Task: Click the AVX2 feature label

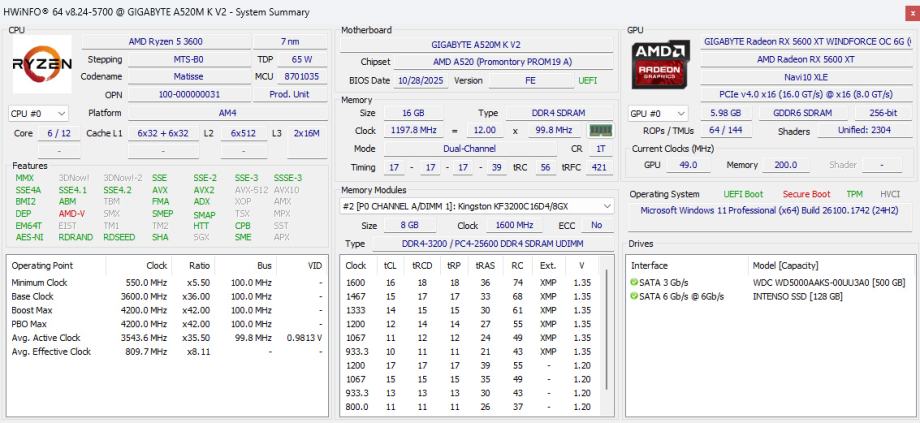Action: click(204, 190)
